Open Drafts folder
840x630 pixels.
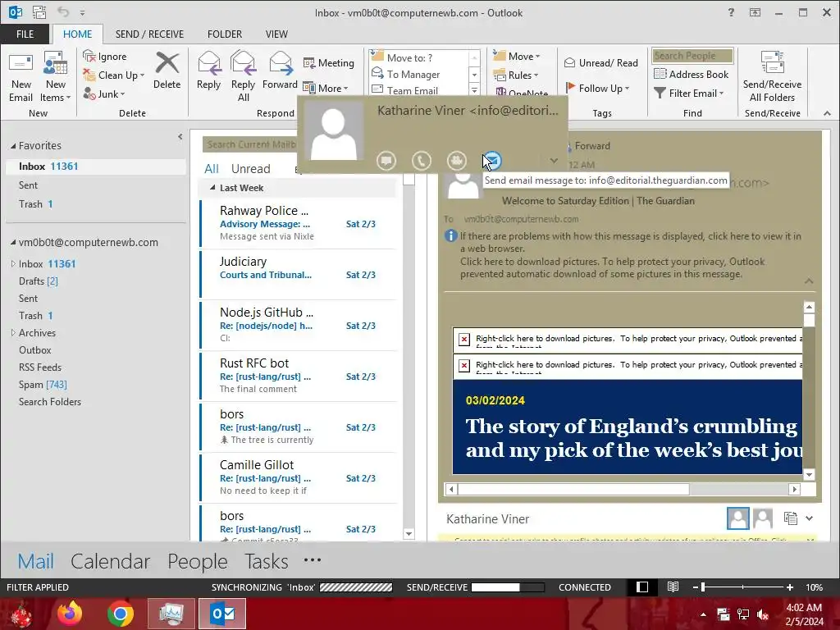click(38, 281)
